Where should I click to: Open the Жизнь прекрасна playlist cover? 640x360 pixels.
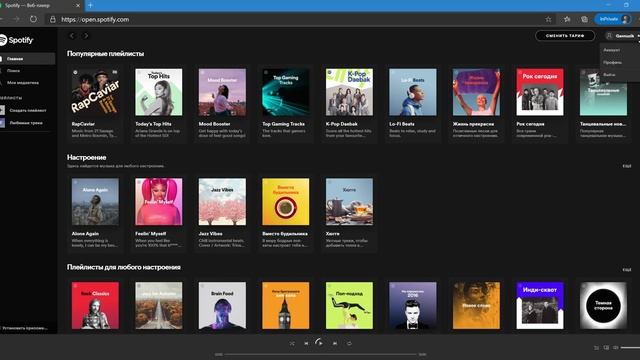tap(476, 92)
